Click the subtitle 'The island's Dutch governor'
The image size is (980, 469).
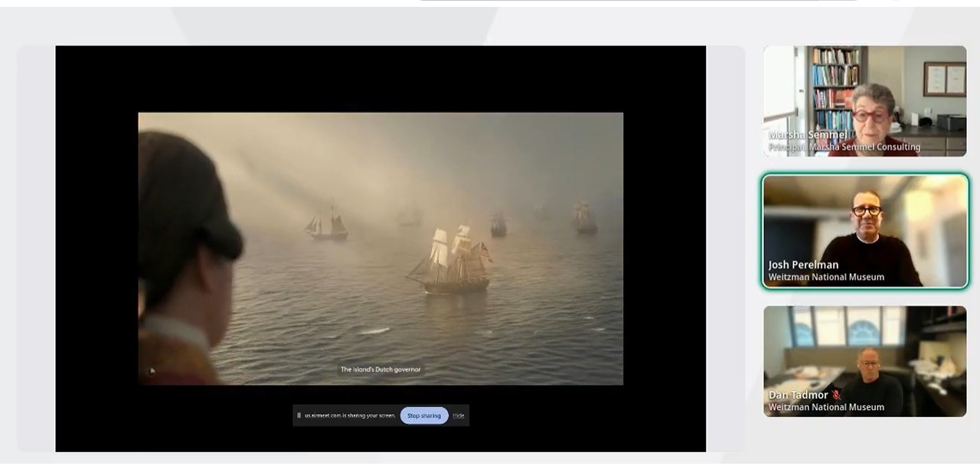click(381, 370)
